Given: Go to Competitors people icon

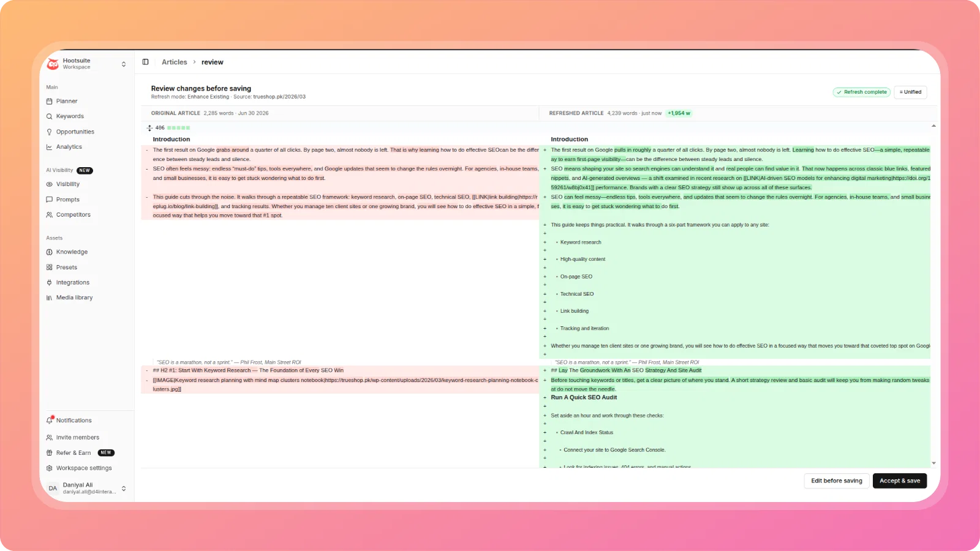Looking at the screenshot, I should click(49, 215).
